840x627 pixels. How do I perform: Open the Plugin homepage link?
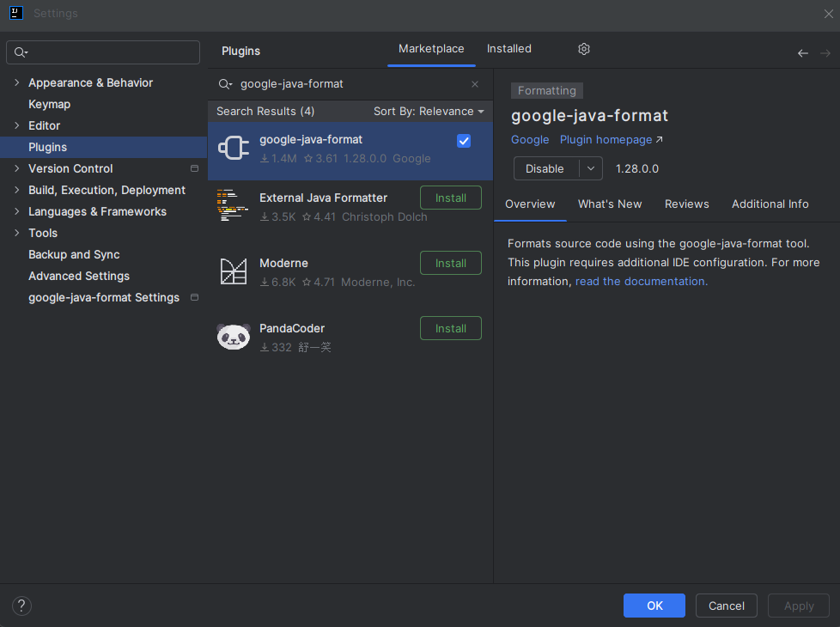(612, 140)
